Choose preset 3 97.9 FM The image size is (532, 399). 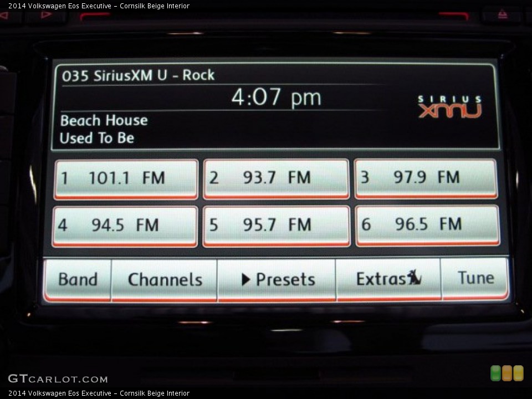[426, 178]
